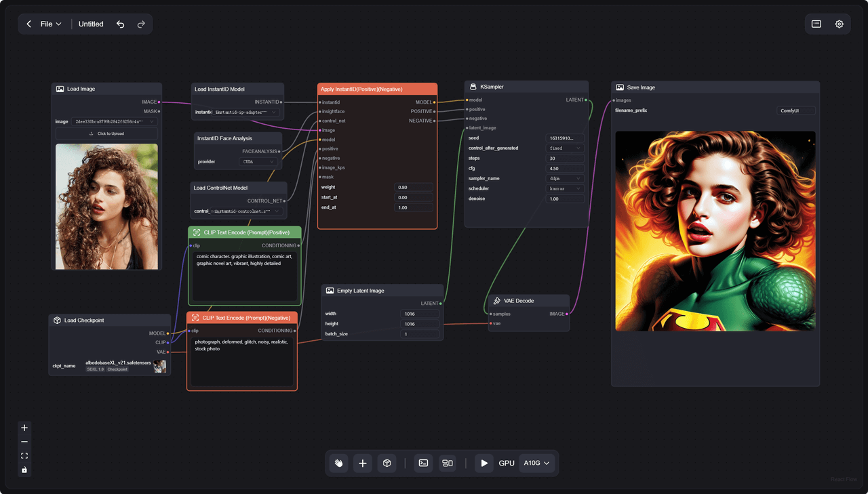The image size is (868, 494).
Task: Run the workflow with play button
Action: 484,463
